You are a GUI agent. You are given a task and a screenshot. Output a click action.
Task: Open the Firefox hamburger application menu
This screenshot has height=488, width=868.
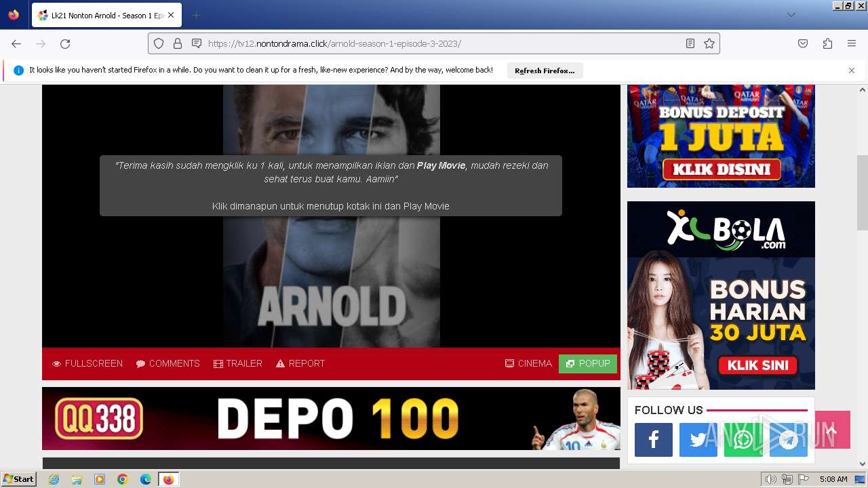point(852,43)
